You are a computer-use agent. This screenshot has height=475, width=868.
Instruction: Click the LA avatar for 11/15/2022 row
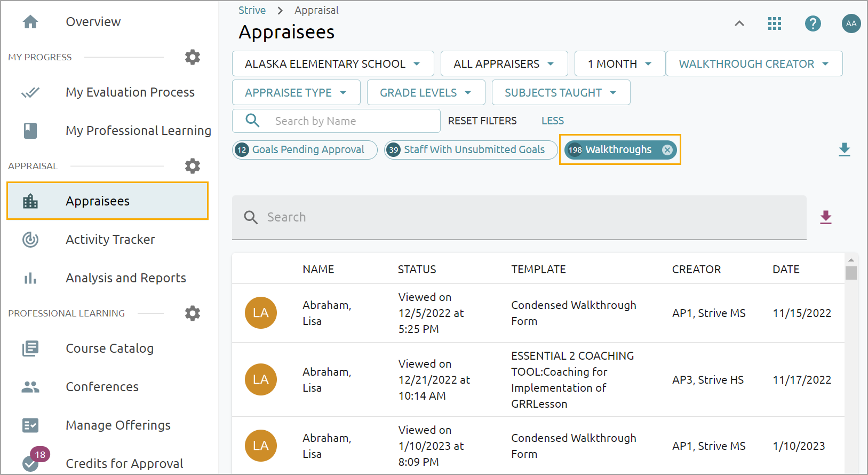click(261, 313)
